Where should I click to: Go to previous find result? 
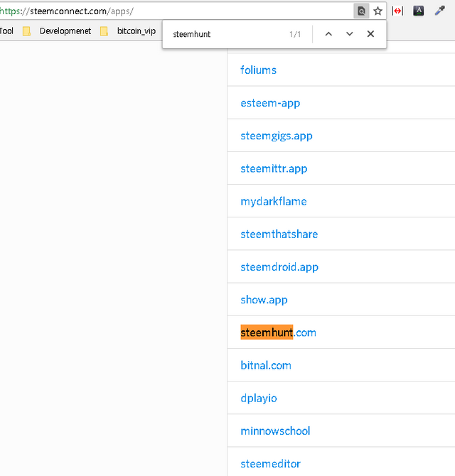point(328,34)
